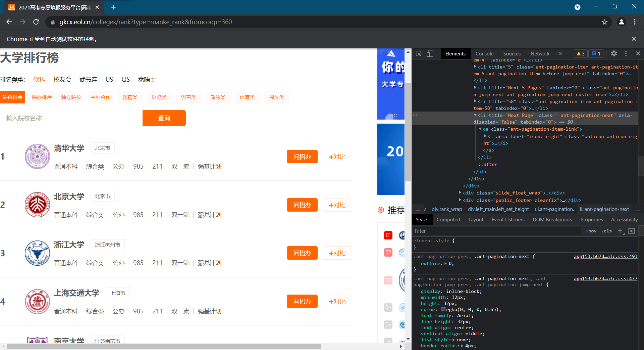Choose the 财经类 category

point(159,97)
